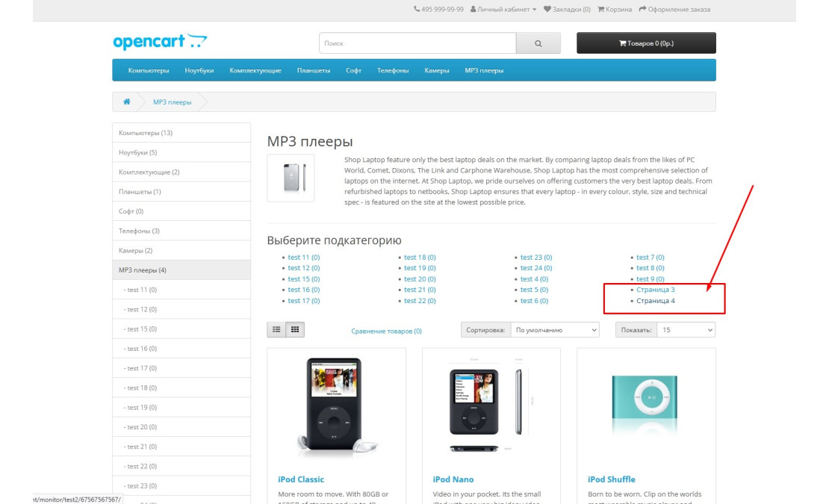The width and height of the screenshot is (829, 504).
Task: Open subcategory link test 6 (0)
Action: 534,301
